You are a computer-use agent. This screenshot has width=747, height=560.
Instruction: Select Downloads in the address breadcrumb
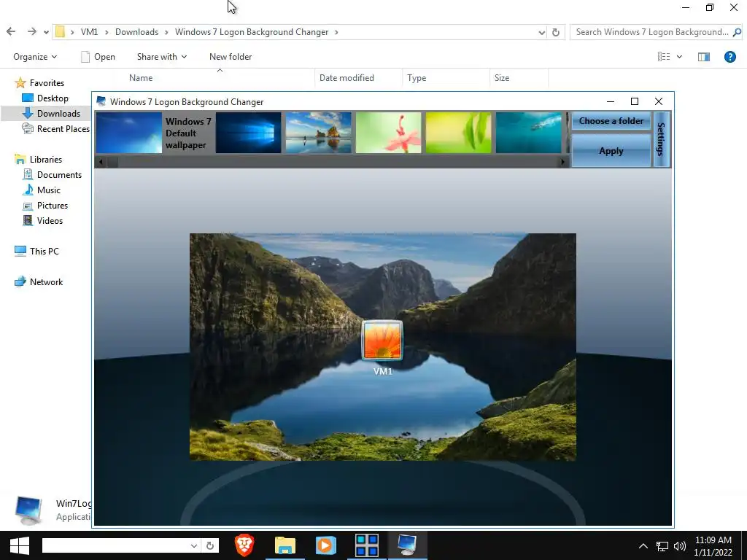pos(136,32)
